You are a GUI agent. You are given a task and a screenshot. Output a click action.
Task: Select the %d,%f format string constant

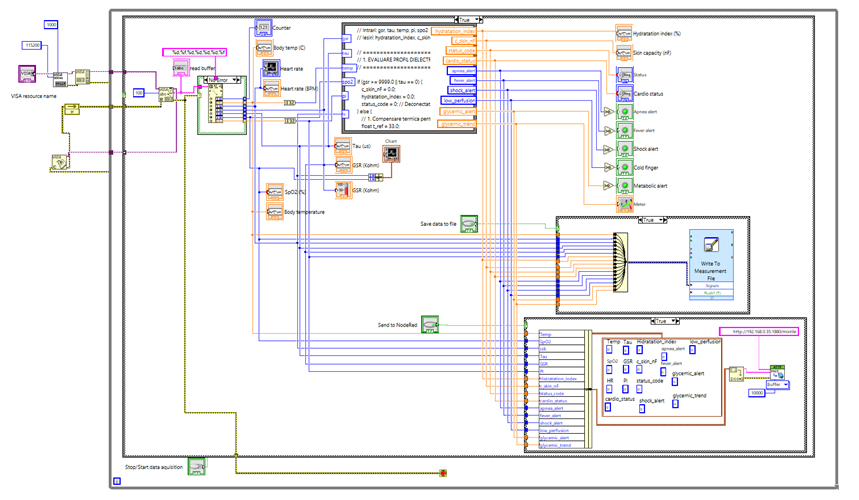194,53
